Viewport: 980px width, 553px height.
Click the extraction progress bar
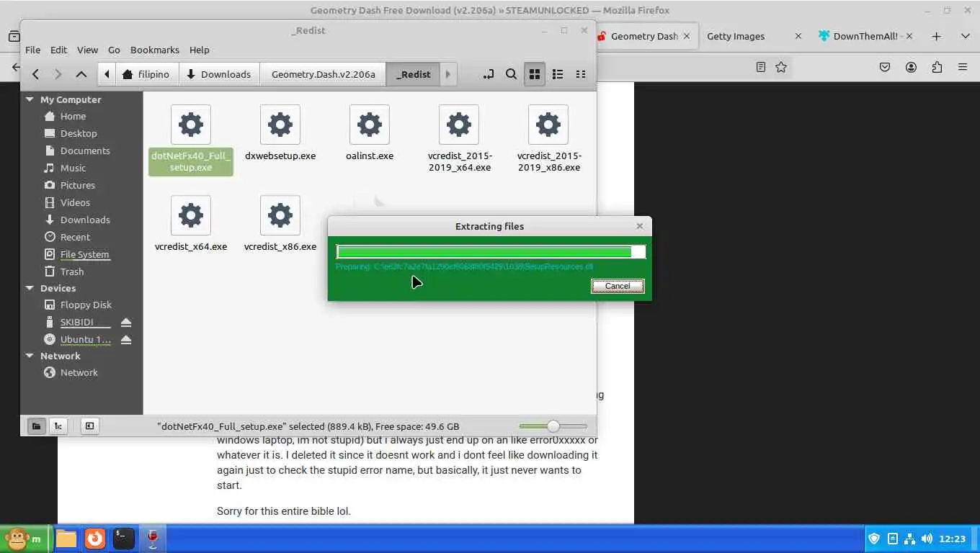tap(490, 251)
